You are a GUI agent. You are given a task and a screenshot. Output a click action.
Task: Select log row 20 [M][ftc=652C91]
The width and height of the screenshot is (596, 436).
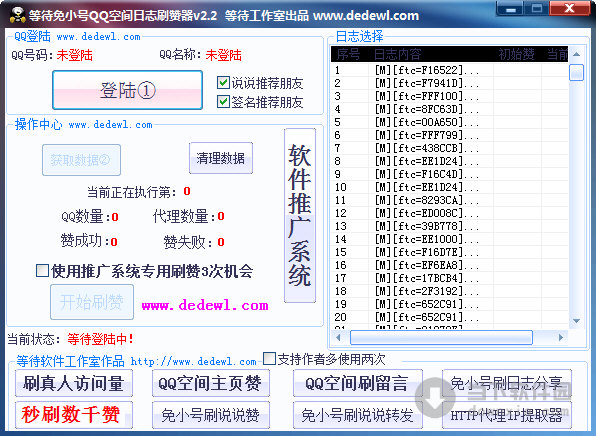click(450, 317)
